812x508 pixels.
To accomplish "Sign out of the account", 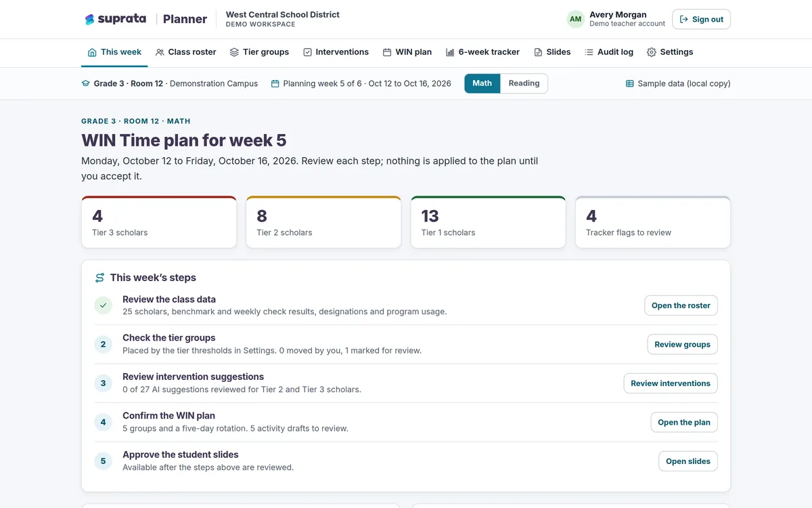I will coord(701,19).
